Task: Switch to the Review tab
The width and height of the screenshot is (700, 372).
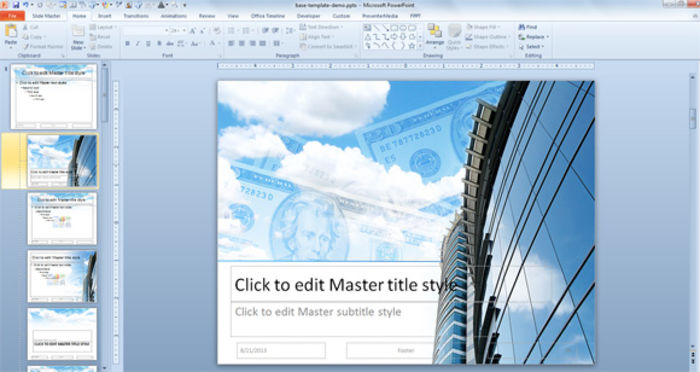Action: click(x=207, y=16)
